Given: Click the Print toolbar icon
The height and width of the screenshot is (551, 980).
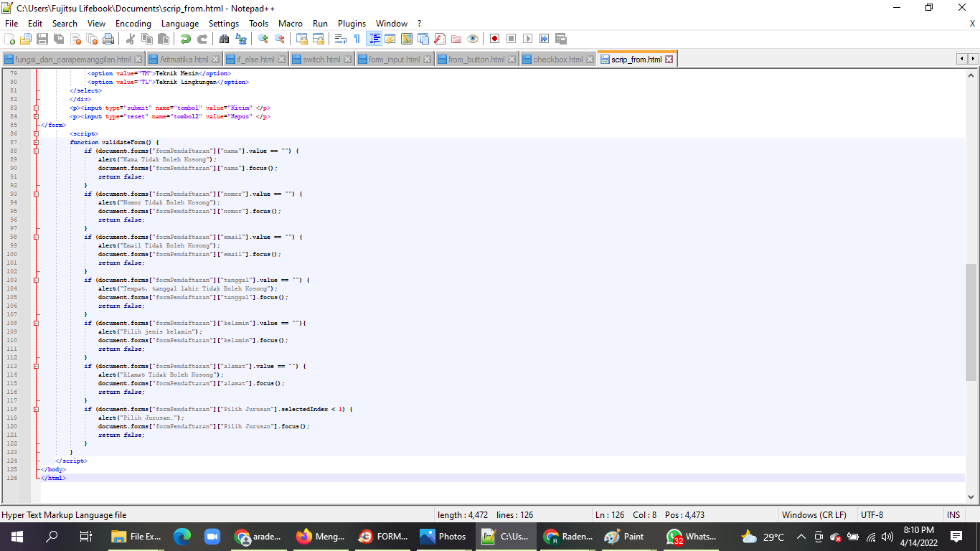Looking at the screenshot, I should (108, 39).
